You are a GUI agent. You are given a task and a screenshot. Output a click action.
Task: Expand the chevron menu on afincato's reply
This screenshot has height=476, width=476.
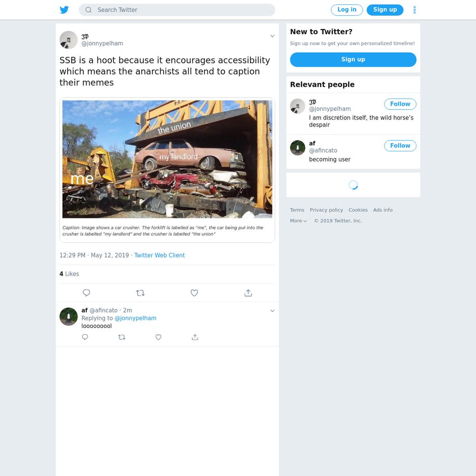point(272,310)
